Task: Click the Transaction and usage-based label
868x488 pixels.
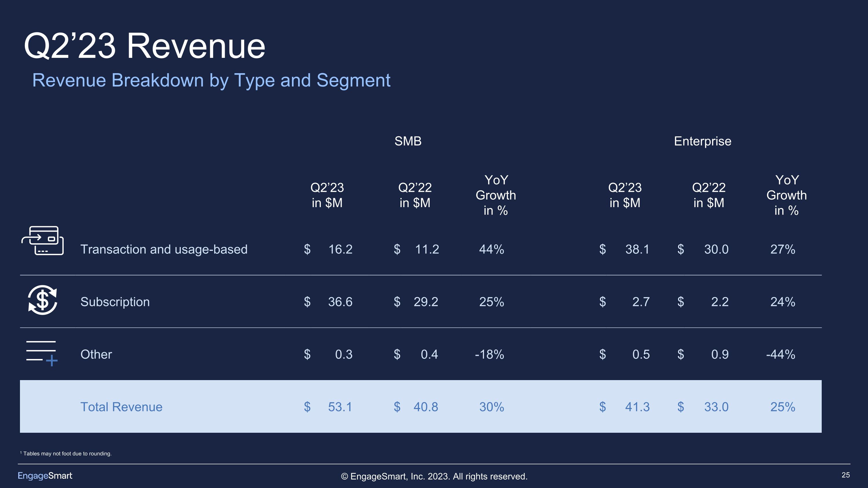Action: [x=164, y=250]
